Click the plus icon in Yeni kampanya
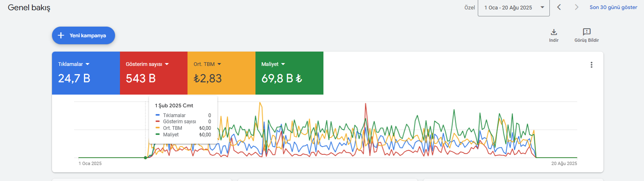Viewport: 644px width, 181px height. 61,36
